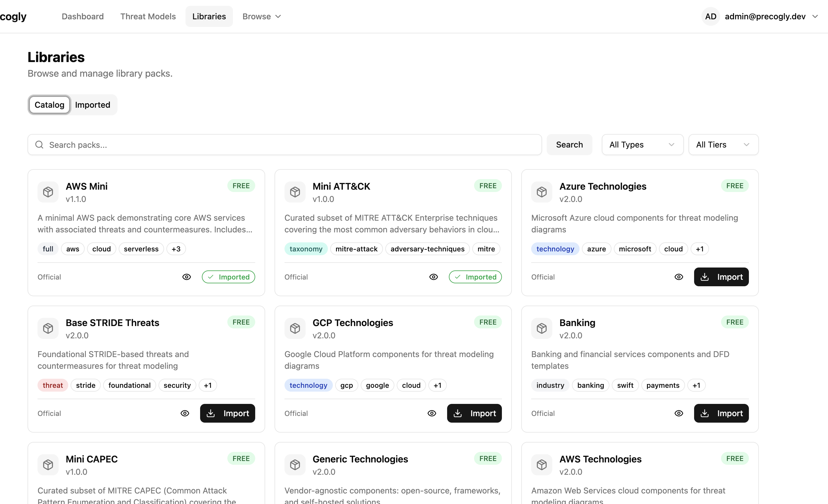Click the Banking pack cube icon

coord(541,328)
